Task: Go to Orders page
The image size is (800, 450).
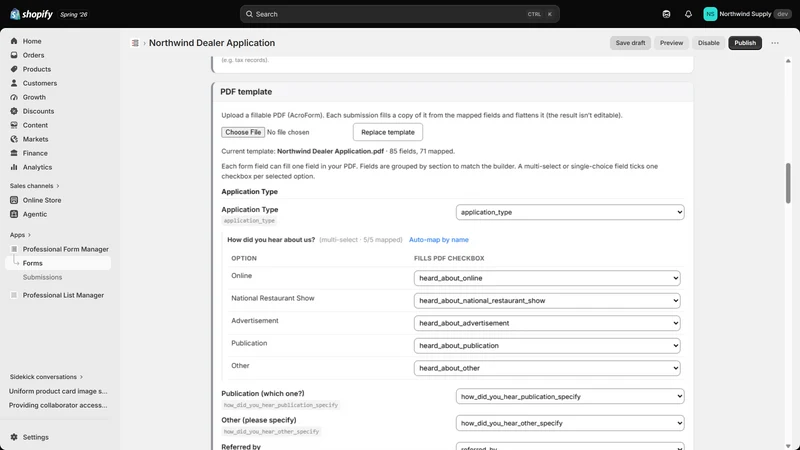Action: 33,55
